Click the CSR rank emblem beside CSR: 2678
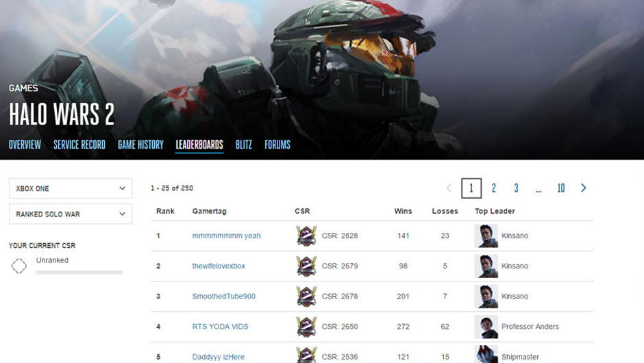This screenshot has width=644, height=363. [x=306, y=296]
